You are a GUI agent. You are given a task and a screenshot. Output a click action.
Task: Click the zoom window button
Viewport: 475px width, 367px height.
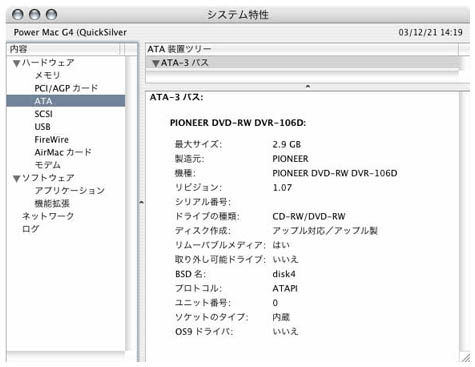(x=51, y=15)
